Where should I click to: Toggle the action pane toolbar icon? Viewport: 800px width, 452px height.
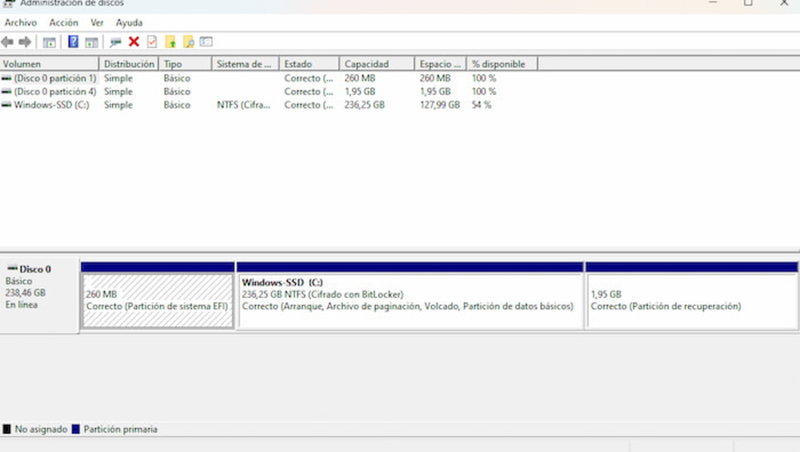(91, 42)
